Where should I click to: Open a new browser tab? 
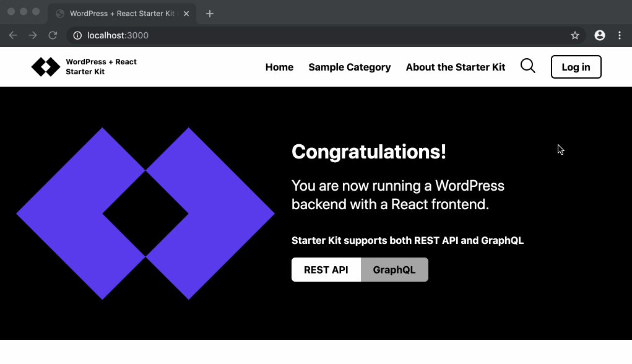[209, 13]
